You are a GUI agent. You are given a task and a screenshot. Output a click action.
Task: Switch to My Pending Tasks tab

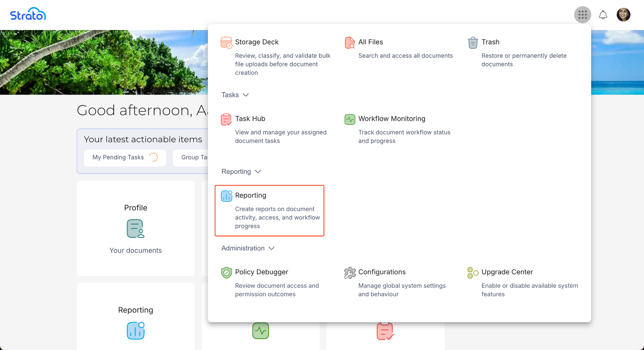(x=124, y=157)
